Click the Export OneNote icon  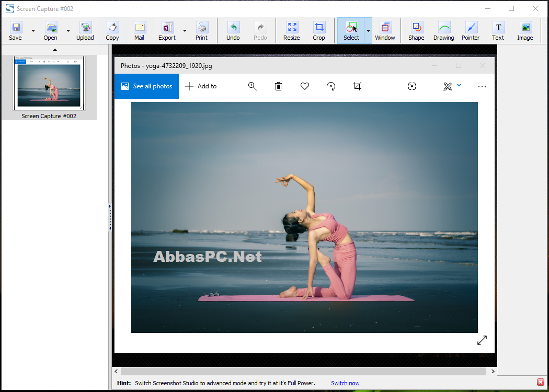click(x=167, y=27)
